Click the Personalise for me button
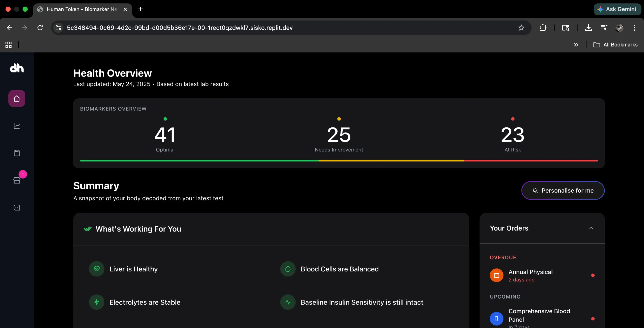The width and height of the screenshot is (644, 328). 563,190
